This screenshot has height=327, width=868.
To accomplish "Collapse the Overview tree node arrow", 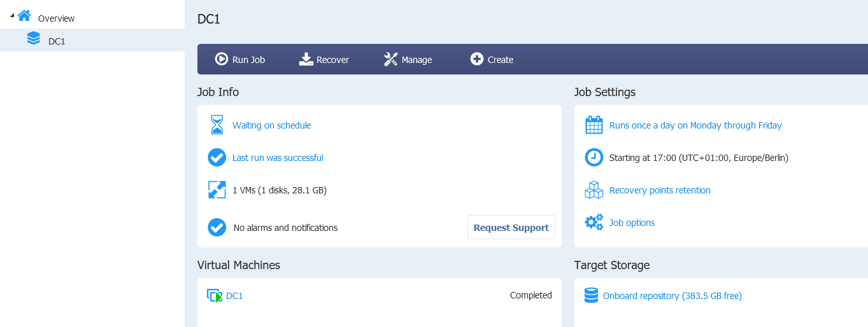I will pos(12,15).
